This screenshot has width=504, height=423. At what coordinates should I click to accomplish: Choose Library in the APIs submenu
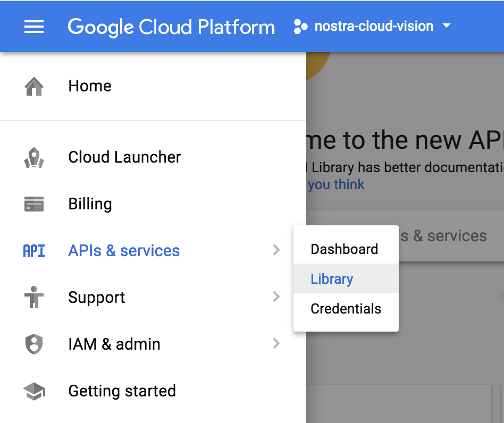[346, 279]
